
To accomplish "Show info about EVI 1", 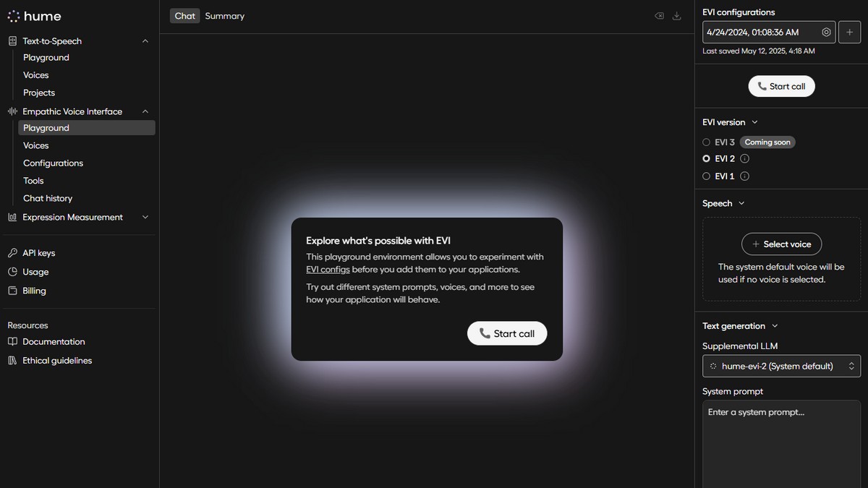I will tap(744, 176).
